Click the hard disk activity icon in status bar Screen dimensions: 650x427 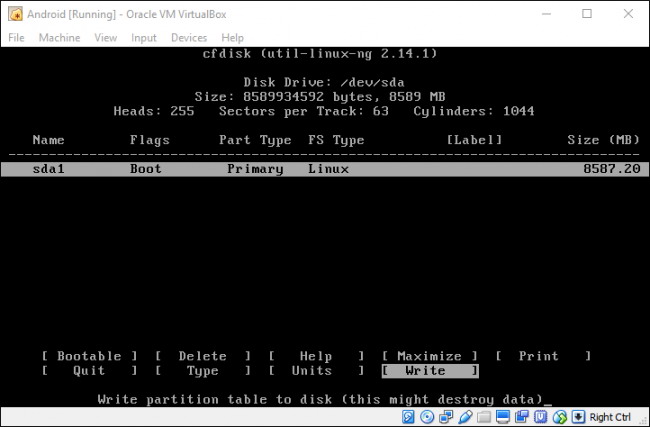[408, 417]
